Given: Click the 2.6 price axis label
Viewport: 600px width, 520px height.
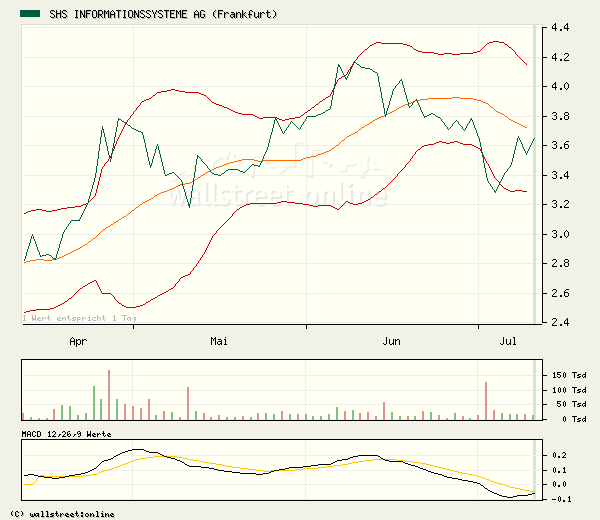Looking at the screenshot, I should (560, 293).
